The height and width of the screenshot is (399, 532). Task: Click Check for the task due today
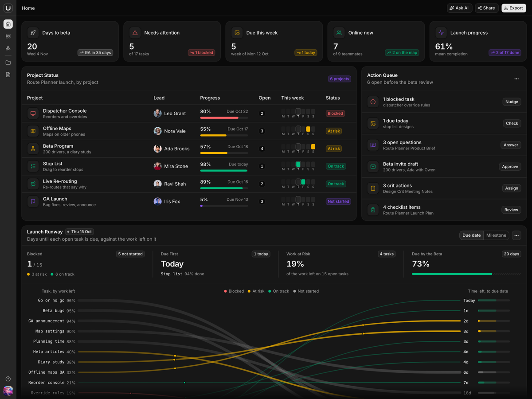click(512, 123)
